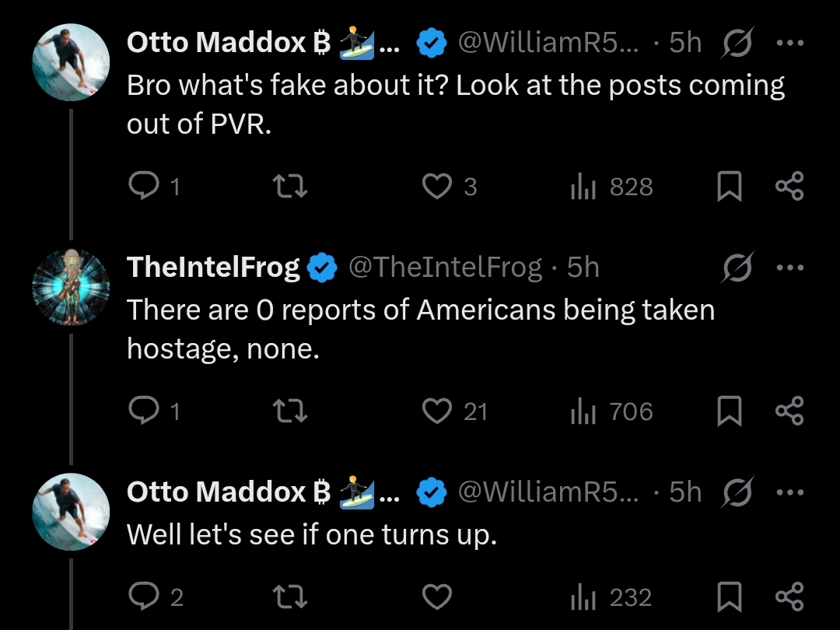The width and height of the screenshot is (840, 630).
Task: Reply to TheIntelFrog's hostage post
Action: [143, 411]
